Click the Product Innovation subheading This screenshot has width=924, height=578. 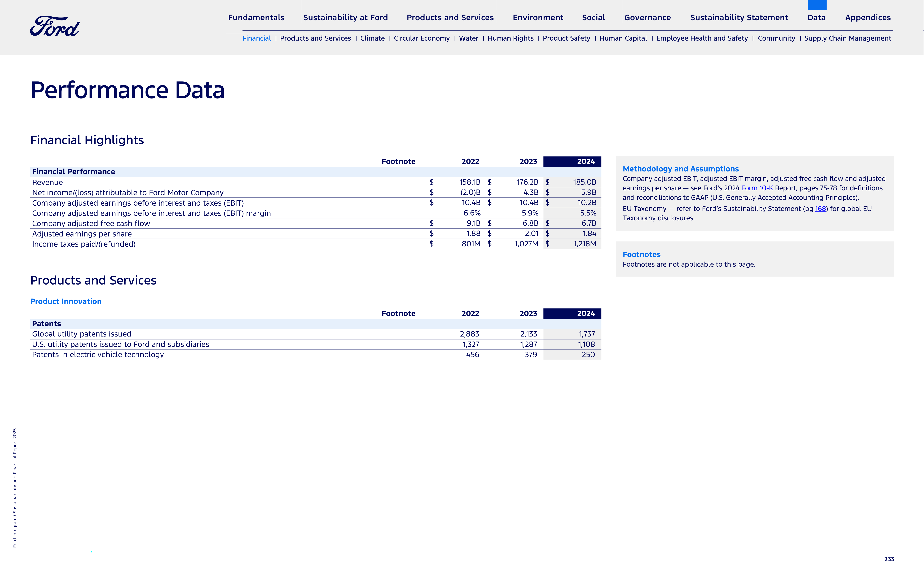pyautogui.click(x=66, y=301)
